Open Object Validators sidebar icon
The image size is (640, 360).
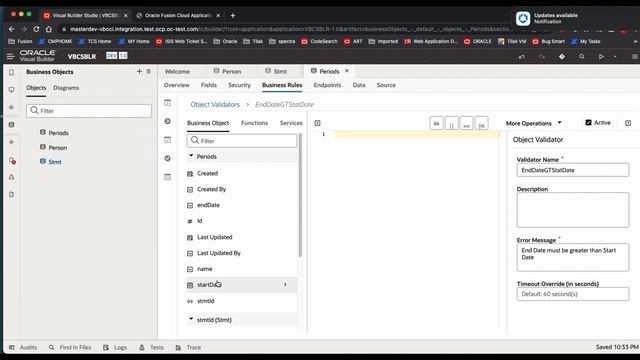click(167, 140)
